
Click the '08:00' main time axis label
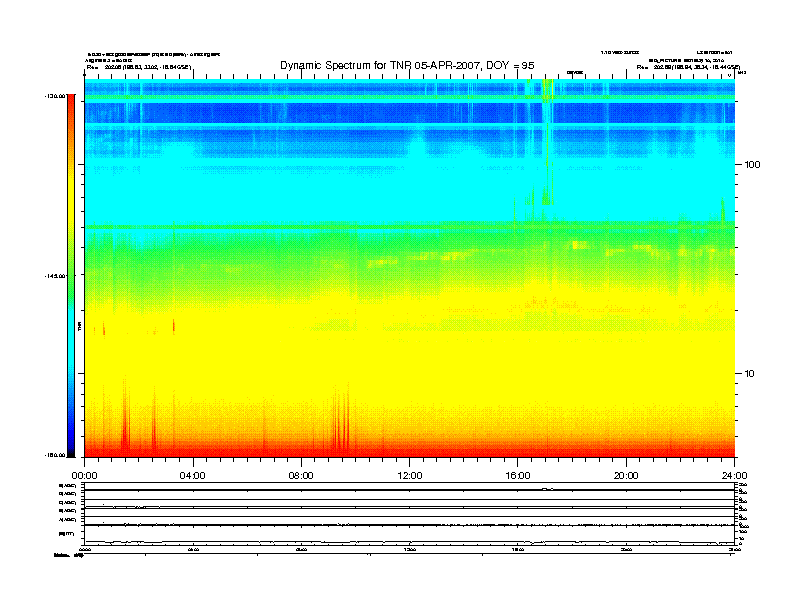click(x=301, y=476)
